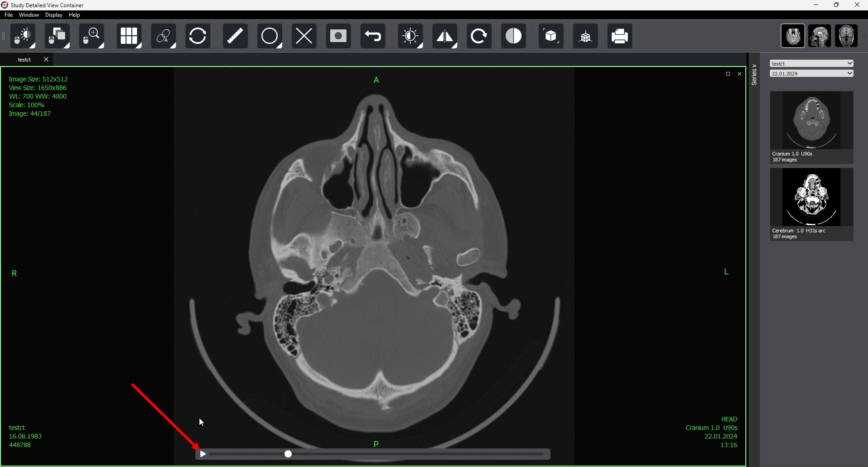Close the image viewport pane
The width and height of the screenshot is (868, 467).
[x=740, y=74]
